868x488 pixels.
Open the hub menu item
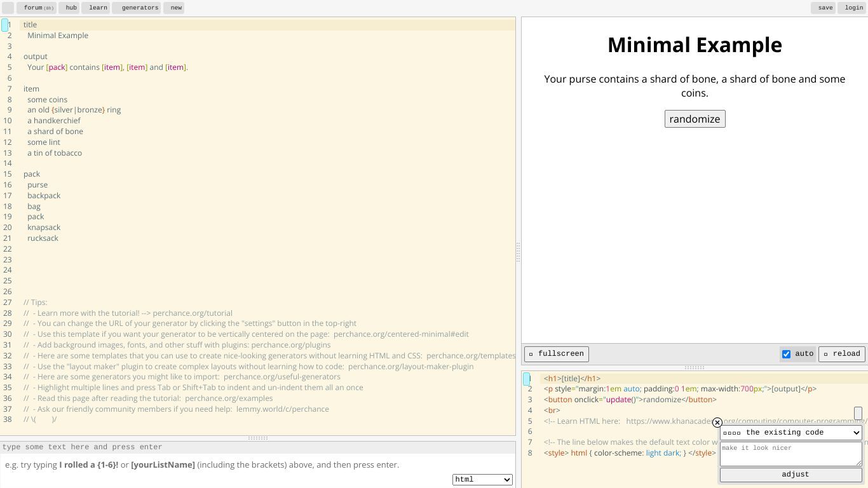pos(69,8)
